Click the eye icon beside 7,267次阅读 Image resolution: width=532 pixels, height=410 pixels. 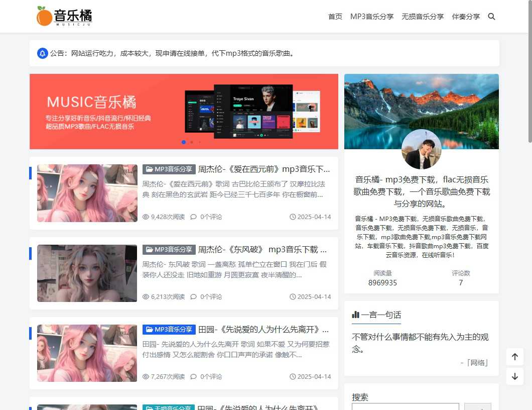coord(146,376)
